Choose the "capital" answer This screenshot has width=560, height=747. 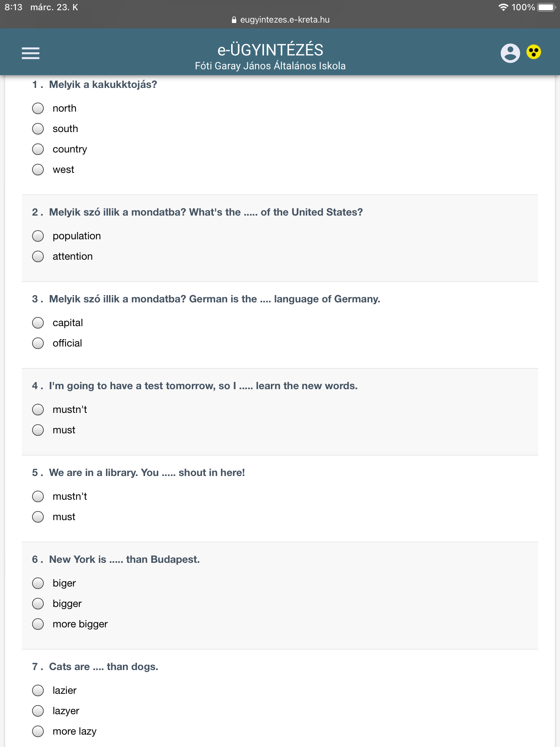[x=38, y=323]
